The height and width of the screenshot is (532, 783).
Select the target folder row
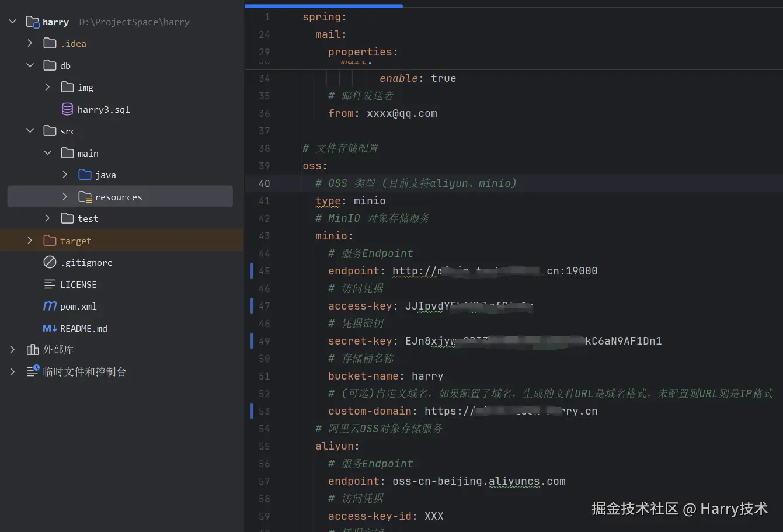coord(121,241)
